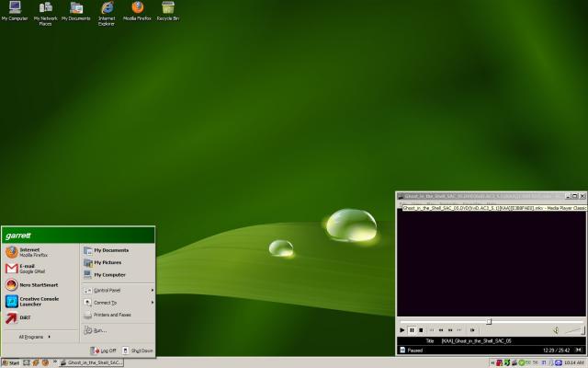
Task: Expand hidden system tray icons arrow
Action: pos(492,362)
